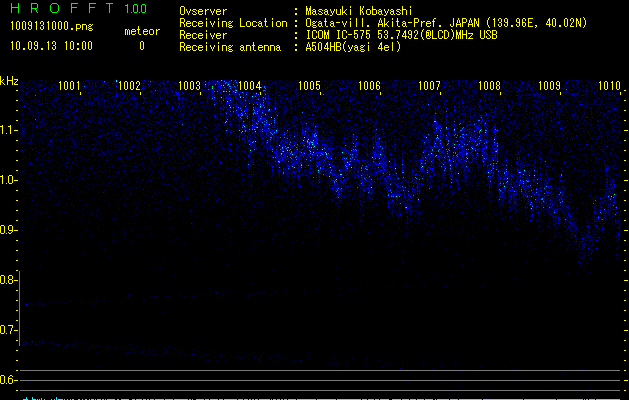Click the 1006 time axis label

point(369,85)
